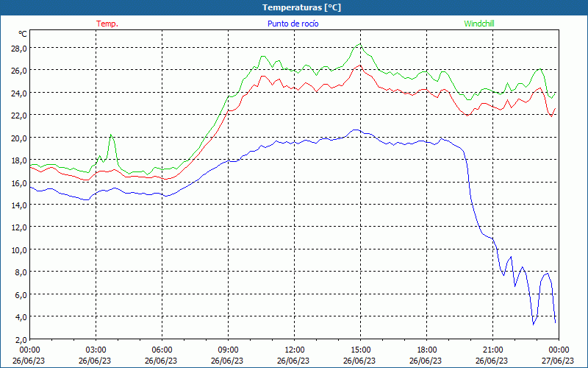Click the 14,0 y-axis label
Screen dimensions: 588x368
(x=19, y=205)
